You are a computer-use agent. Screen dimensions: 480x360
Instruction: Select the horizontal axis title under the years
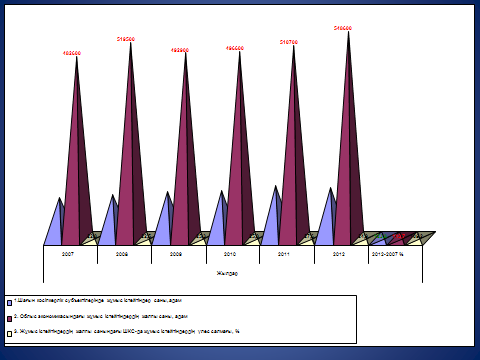click(x=227, y=273)
